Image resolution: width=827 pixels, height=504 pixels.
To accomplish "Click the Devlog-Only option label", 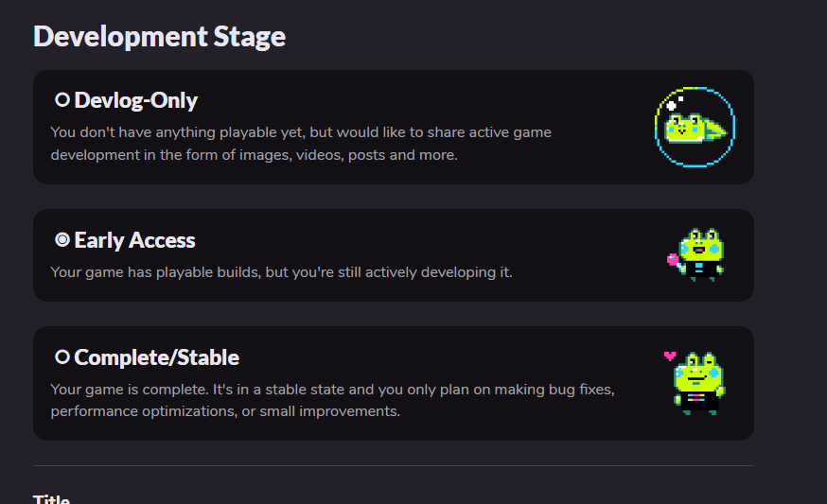I will (x=135, y=99).
